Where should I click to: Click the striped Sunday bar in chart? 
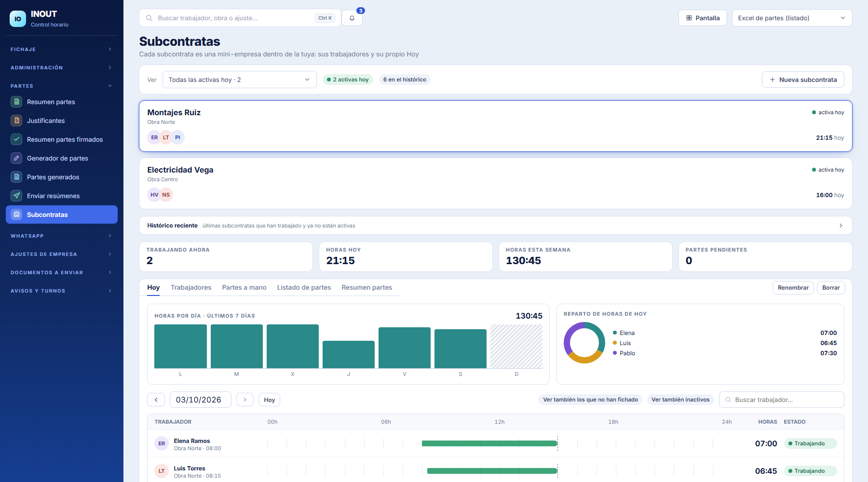pos(516,346)
